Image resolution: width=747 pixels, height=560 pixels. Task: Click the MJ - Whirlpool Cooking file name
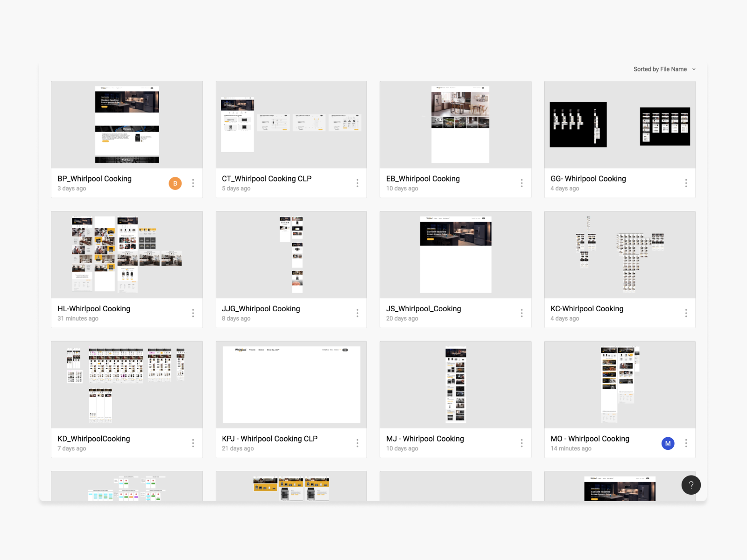tap(425, 439)
